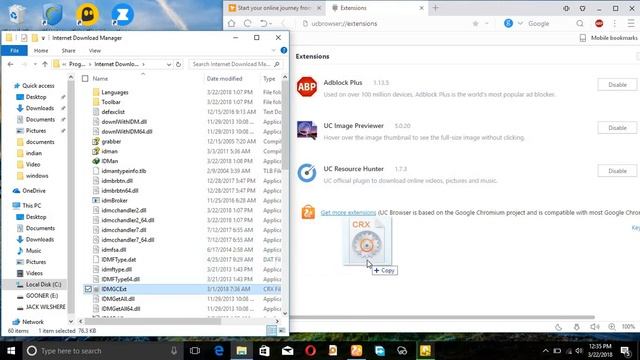The height and width of the screenshot is (360, 640).
Task: Select the idmBroker file
Action: [114, 200]
